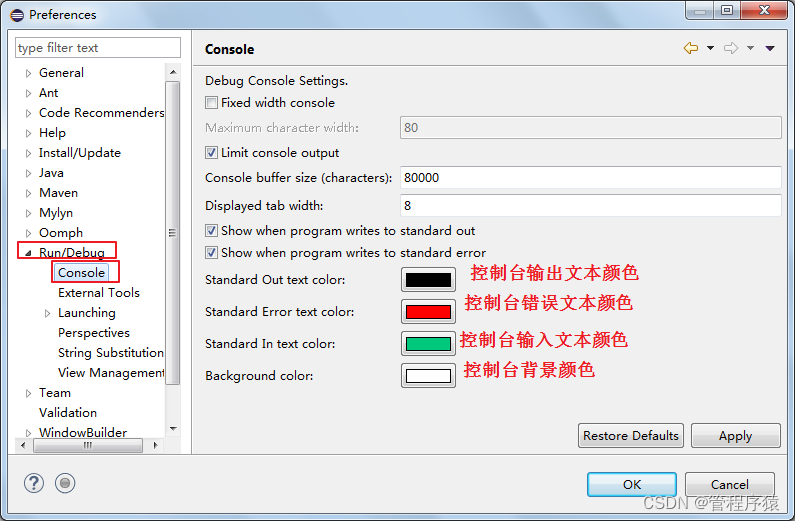795x521 pixels.
Task: Enable Fixed width console checkbox
Action: (211, 103)
